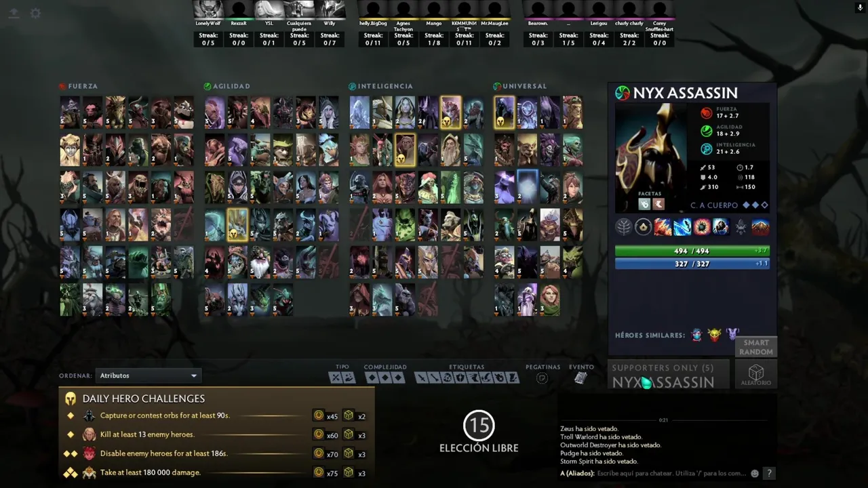This screenshot has width=868, height=488.
Task: Click the blue-hooded similar hero icon
Action: [x=696, y=335]
